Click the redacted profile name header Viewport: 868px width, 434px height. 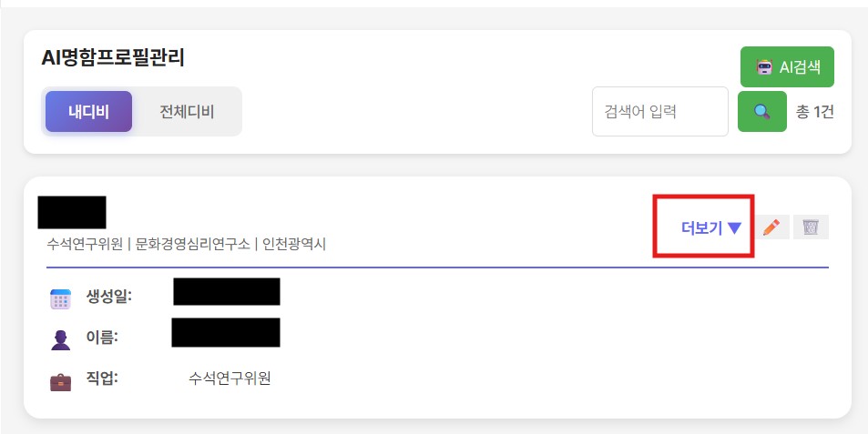pyautogui.click(x=72, y=212)
